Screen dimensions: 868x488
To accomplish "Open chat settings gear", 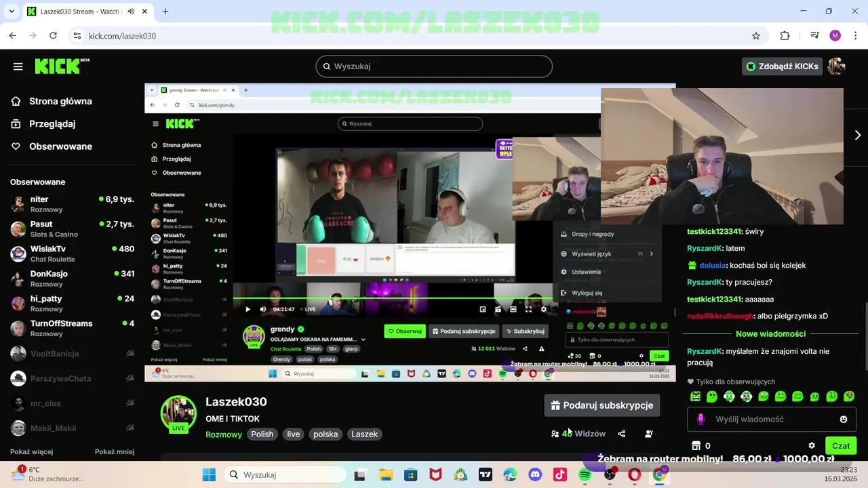I will (x=812, y=445).
